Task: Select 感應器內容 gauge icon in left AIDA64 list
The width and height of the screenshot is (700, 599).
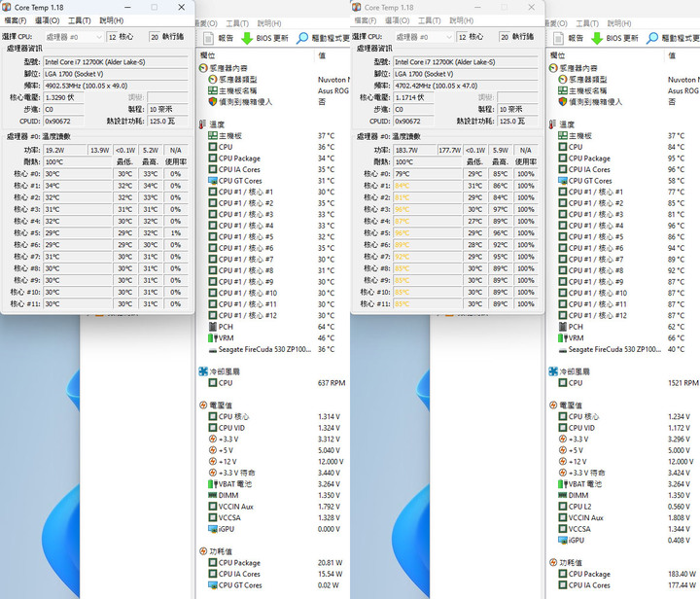Action: (x=203, y=68)
